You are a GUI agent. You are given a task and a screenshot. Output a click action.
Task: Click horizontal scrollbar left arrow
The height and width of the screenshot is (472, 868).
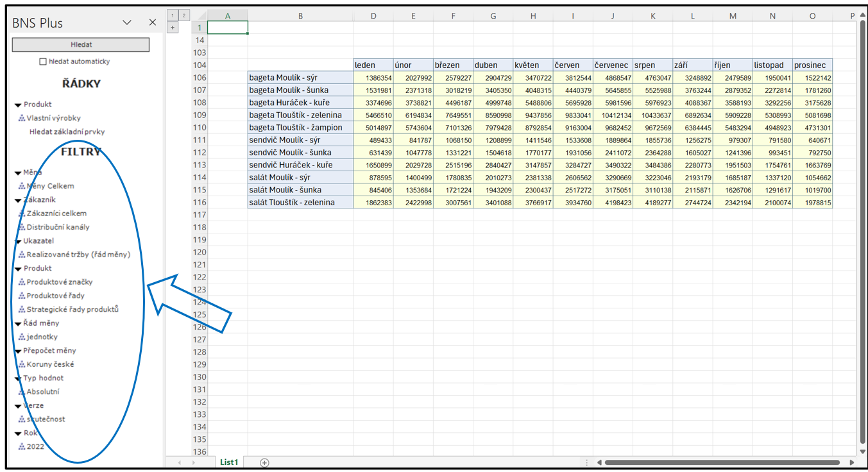[599, 462]
